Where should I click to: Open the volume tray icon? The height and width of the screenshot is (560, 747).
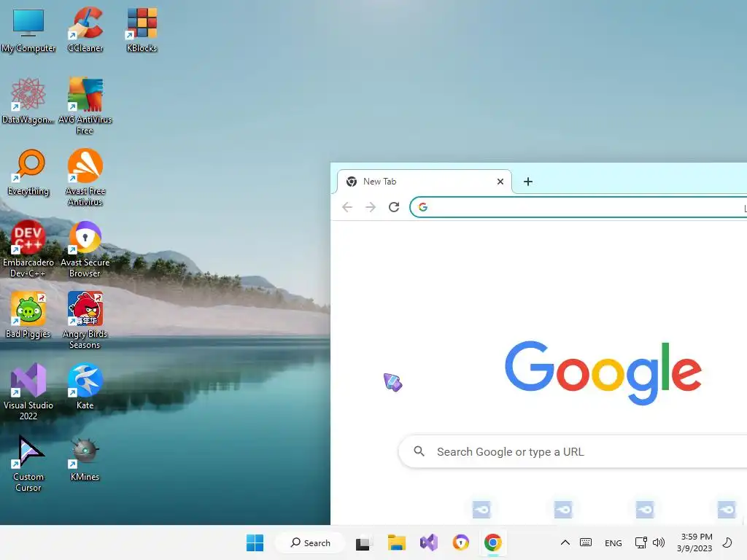click(659, 542)
